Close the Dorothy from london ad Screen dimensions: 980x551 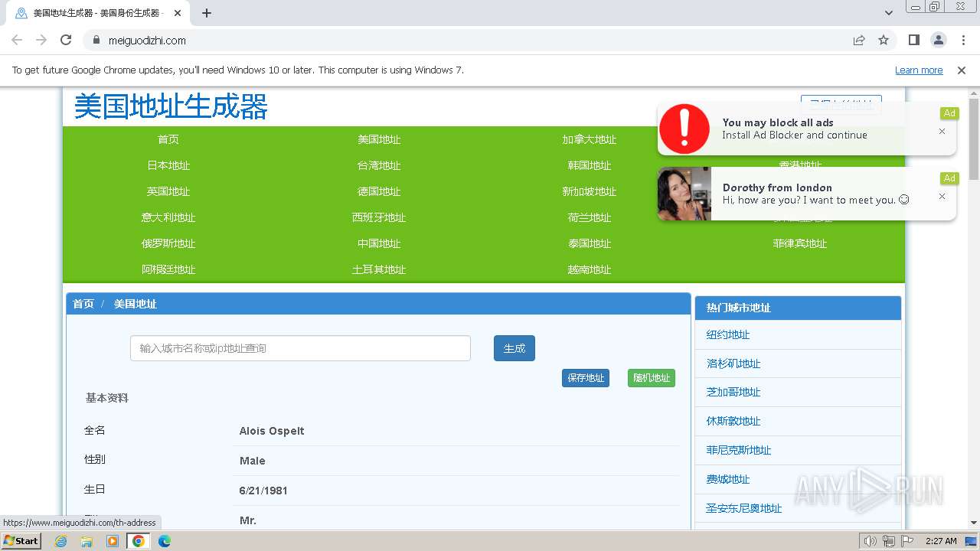click(x=942, y=197)
